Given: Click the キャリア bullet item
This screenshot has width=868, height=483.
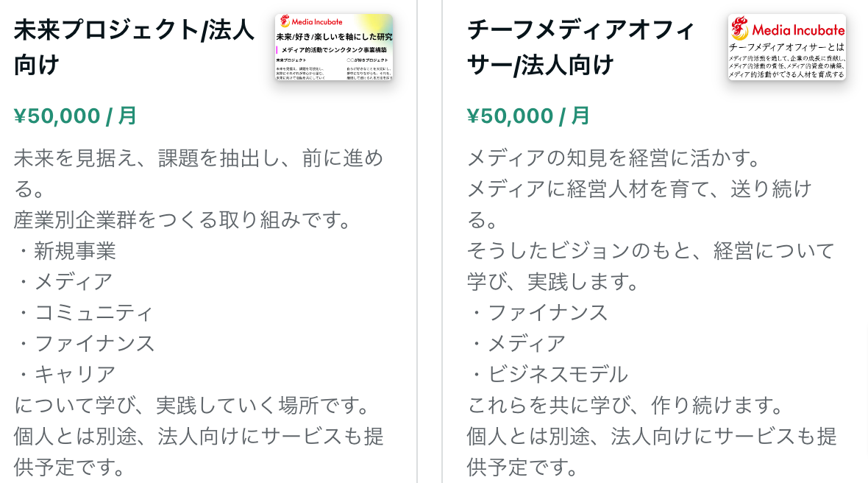Looking at the screenshot, I should click(x=74, y=374).
